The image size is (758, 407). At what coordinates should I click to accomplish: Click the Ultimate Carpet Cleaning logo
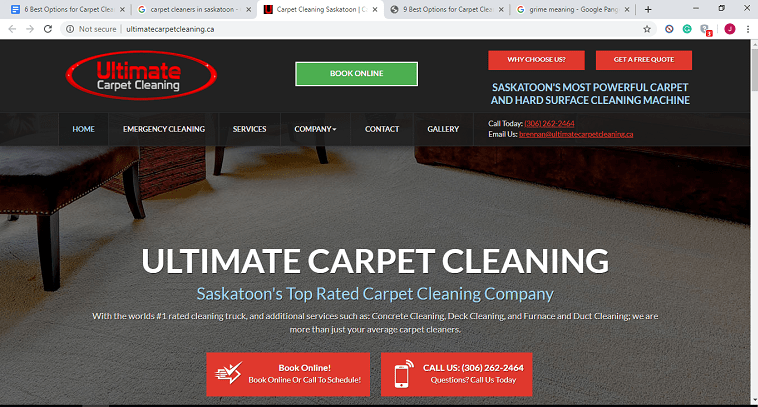tap(141, 75)
